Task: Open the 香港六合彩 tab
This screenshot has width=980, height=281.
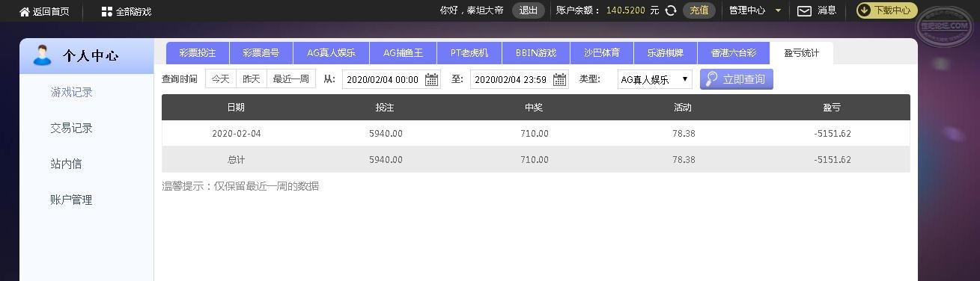Action: [734, 53]
